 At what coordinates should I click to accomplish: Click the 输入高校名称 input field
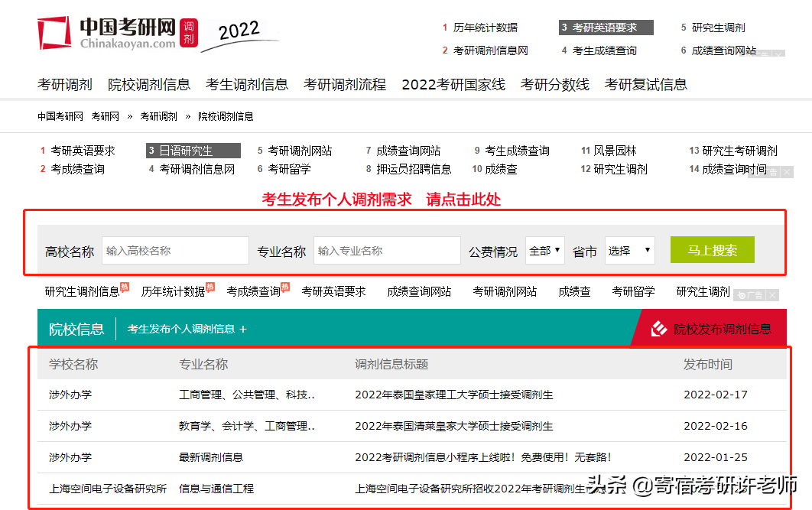click(x=176, y=251)
